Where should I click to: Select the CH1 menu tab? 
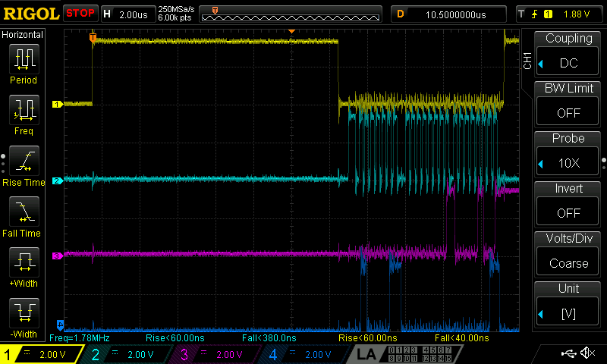click(527, 61)
